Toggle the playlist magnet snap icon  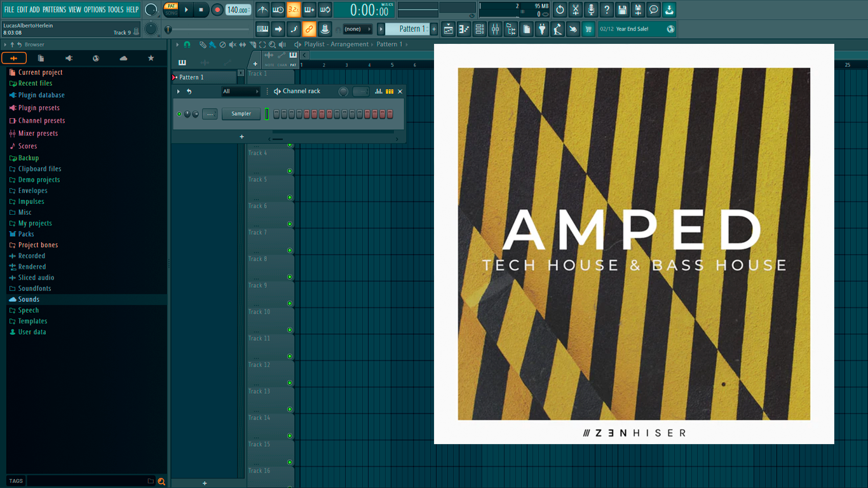coord(187,44)
